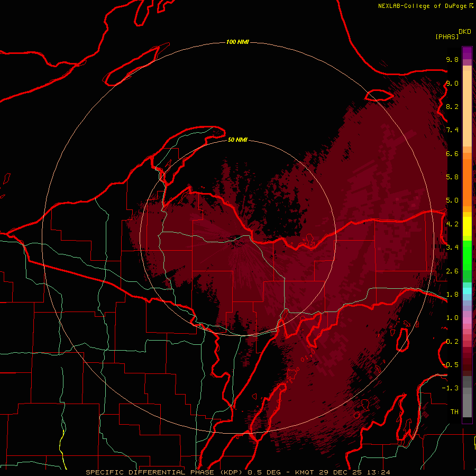
Task: Pick the yellow band on the color scale
Action: click(467, 226)
